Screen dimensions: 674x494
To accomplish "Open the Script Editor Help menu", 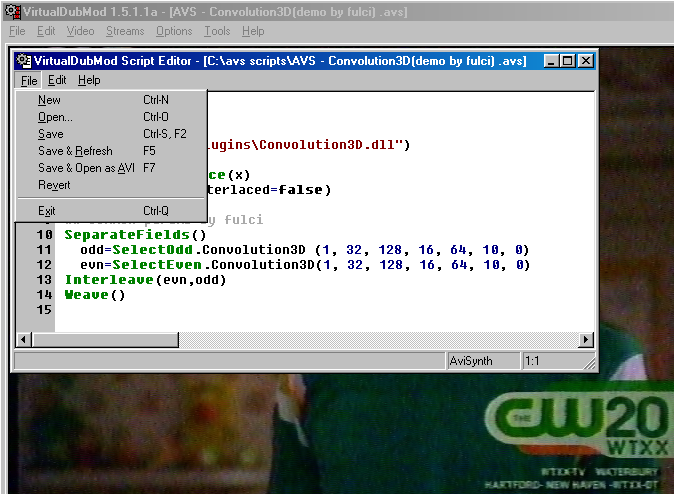I will 89,80.
